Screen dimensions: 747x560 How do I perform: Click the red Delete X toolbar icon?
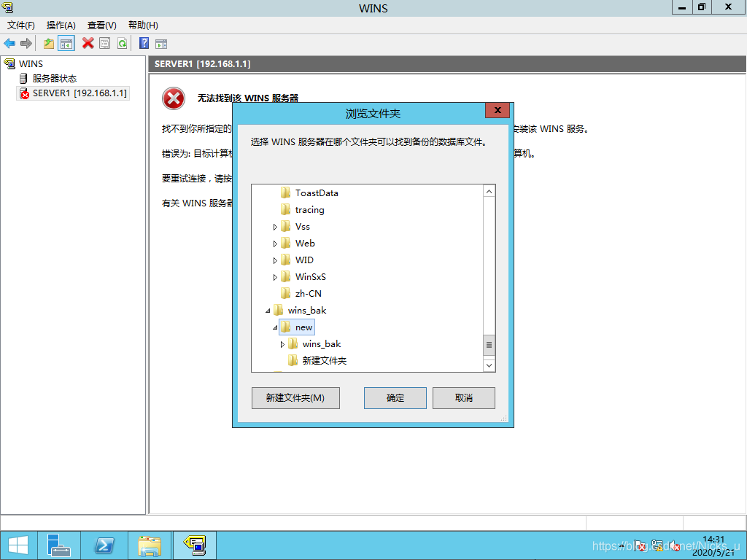88,44
